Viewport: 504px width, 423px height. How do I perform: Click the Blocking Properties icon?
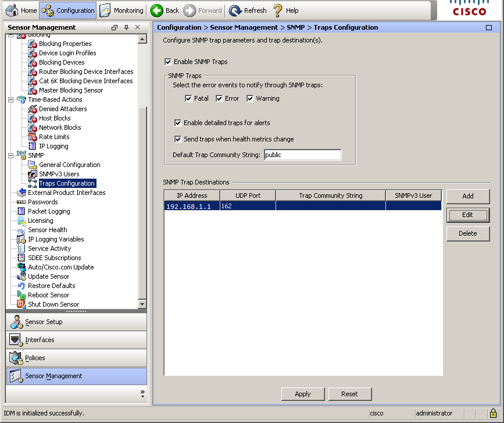click(x=33, y=44)
